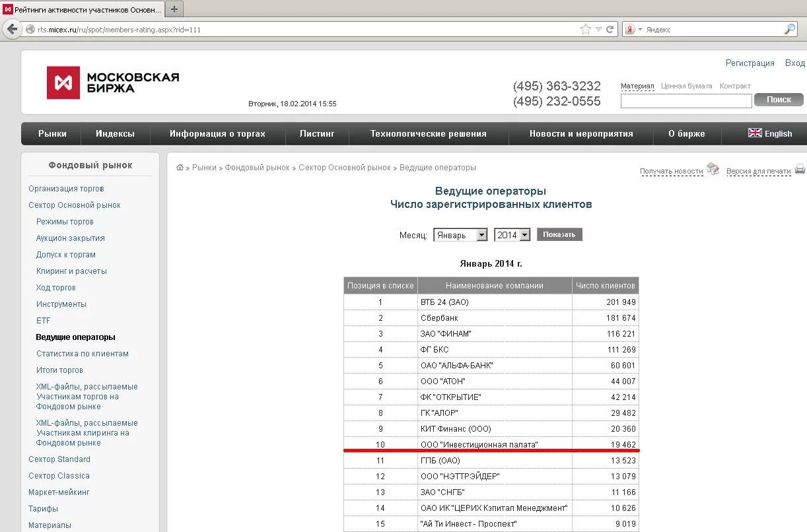Reload the page using the refresh icon
The width and height of the screenshot is (807, 532).
tap(610, 29)
